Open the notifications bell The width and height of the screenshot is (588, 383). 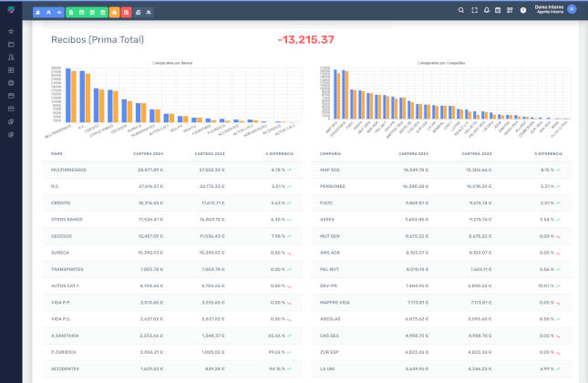(x=486, y=10)
